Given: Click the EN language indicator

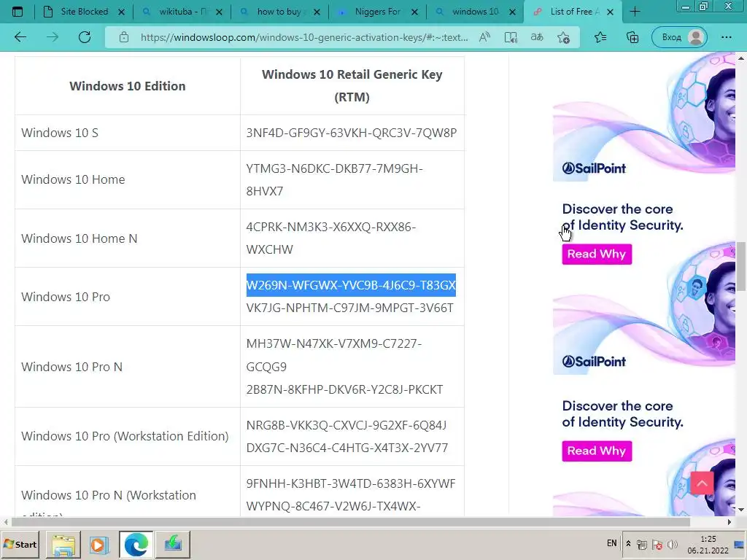Looking at the screenshot, I should (612, 542).
